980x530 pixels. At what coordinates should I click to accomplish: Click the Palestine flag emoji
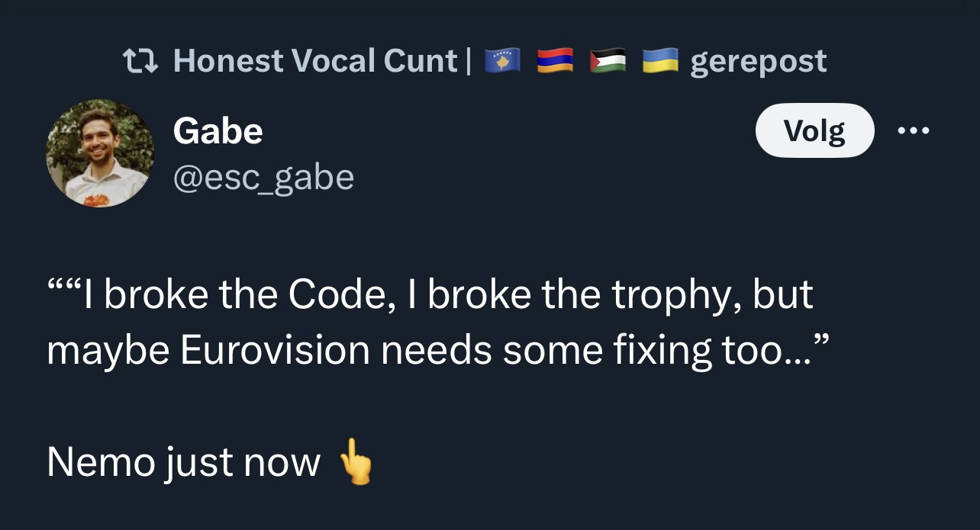(608, 61)
